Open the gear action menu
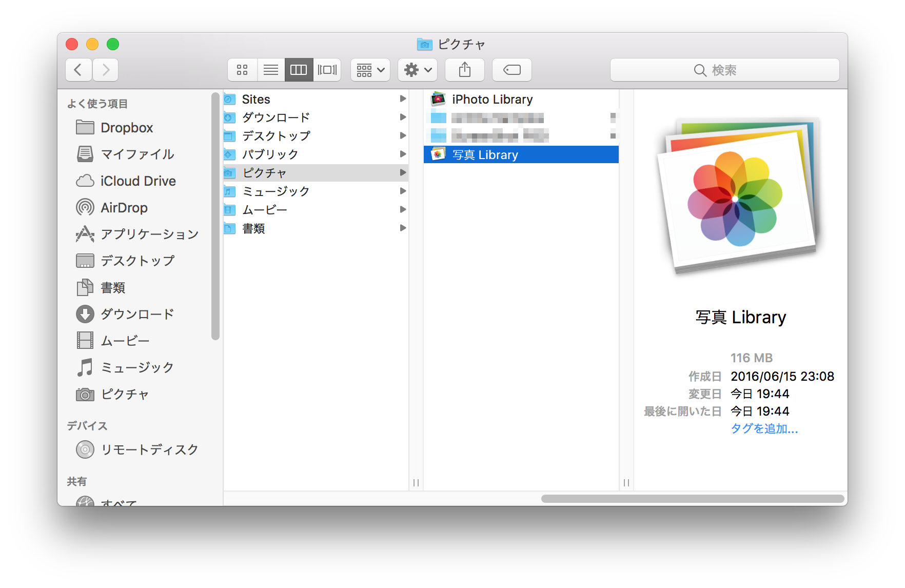 point(418,70)
